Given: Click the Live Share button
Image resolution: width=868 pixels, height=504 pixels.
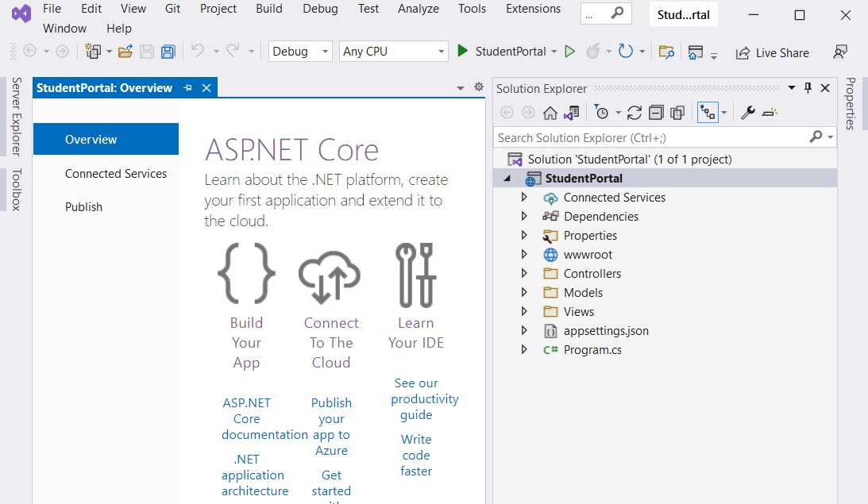Looking at the screenshot, I should 772,52.
